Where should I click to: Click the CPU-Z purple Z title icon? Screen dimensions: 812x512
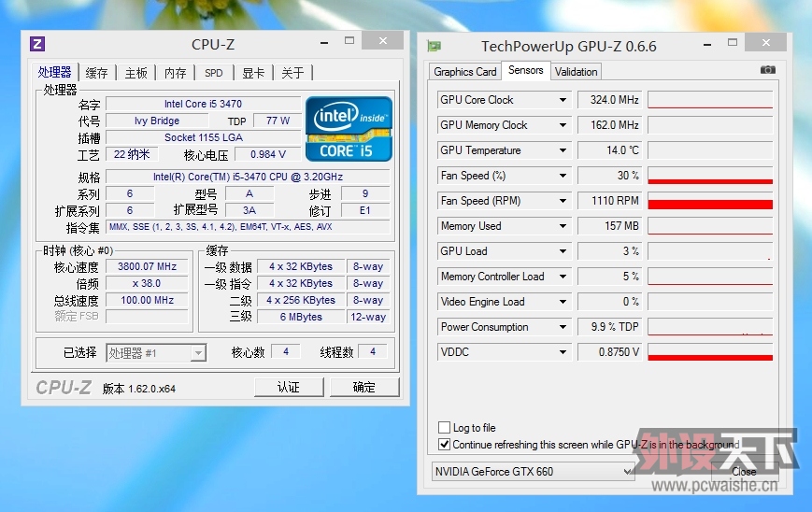pyautogui.click(x=37, y=44)
